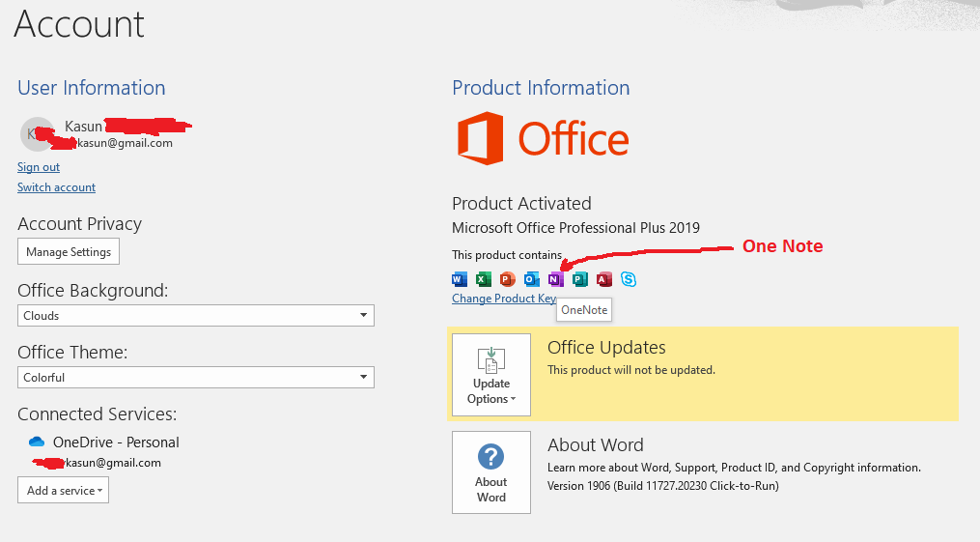
Task: Click the OneNote tooltip label
Action: pos(584,309)
